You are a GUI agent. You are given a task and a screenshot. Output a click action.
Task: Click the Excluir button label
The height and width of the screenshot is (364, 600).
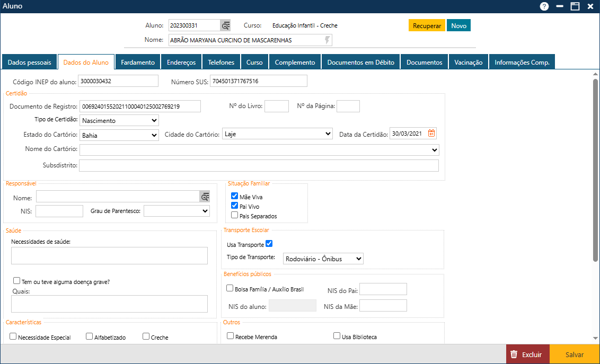(532, 355)
